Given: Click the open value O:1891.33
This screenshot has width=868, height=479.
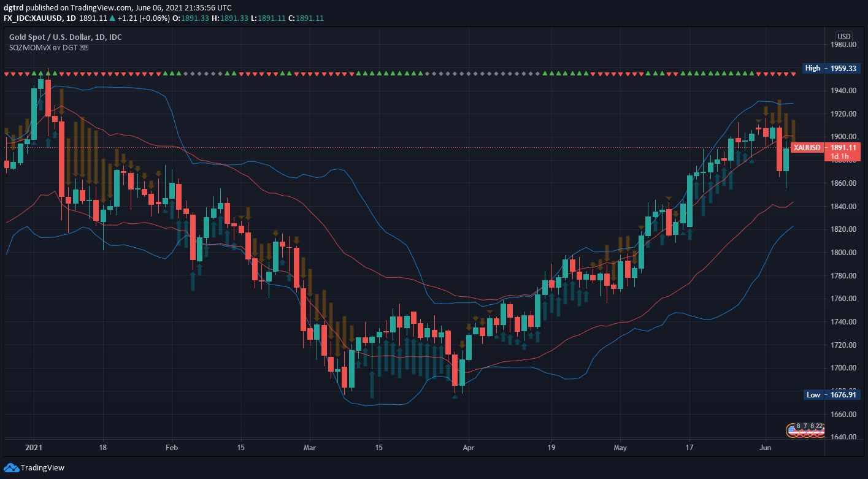Looking at the screenshot, I should click(x=191, y=18).
